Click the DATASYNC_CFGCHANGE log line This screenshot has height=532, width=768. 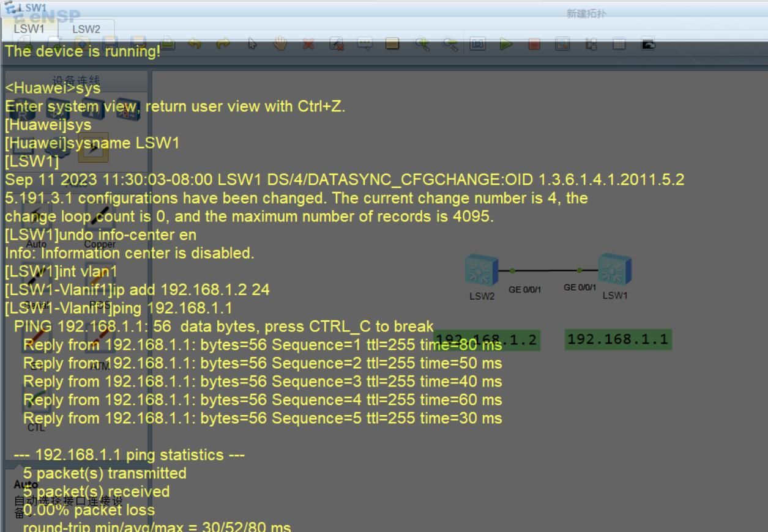click(x=345, y=180)
